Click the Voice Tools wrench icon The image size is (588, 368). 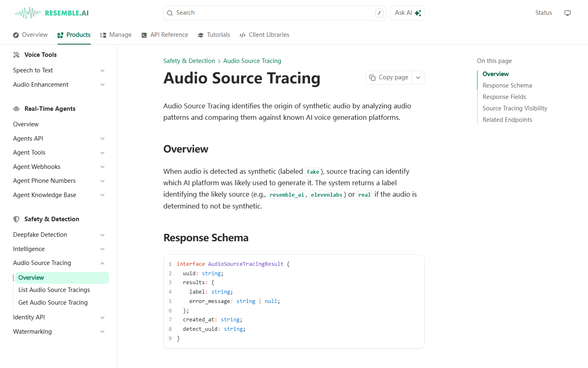pos(16,55)
